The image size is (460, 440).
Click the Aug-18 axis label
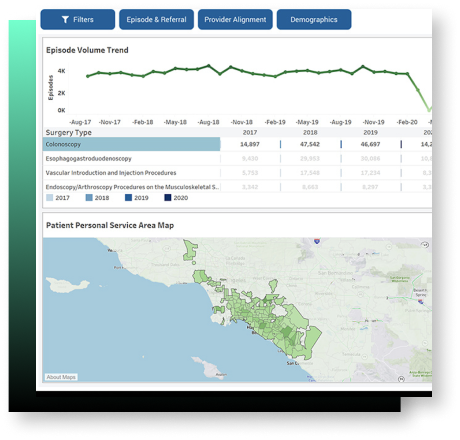(x=208, y=122)
